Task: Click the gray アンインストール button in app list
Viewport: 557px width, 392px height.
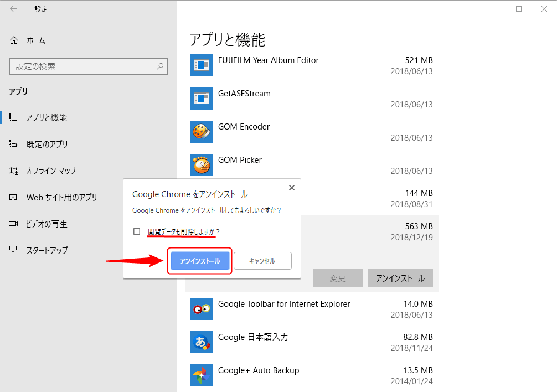Action: 400,278
